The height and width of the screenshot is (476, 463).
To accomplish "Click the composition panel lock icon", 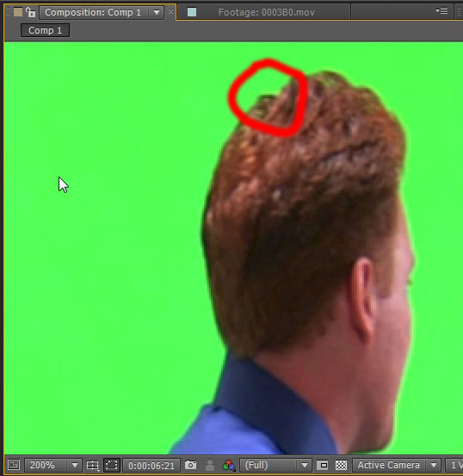I will (30, 12).
